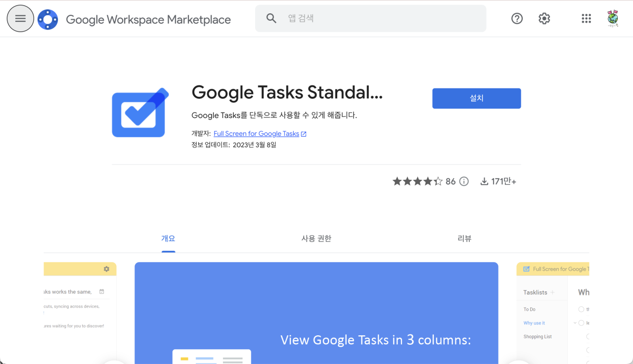Click the To Do entry in screenshot
This screenshot has width=633, height=364.
(529, 309)
